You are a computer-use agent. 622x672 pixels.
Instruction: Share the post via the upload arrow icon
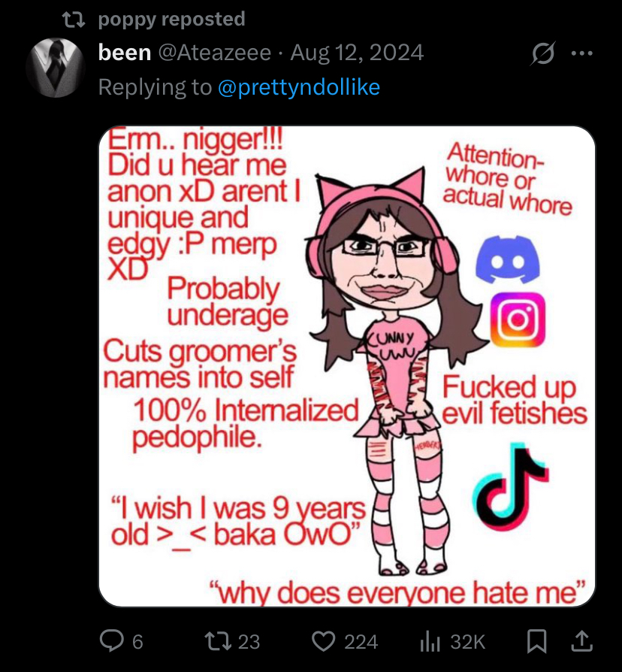[x=581, y=641]
